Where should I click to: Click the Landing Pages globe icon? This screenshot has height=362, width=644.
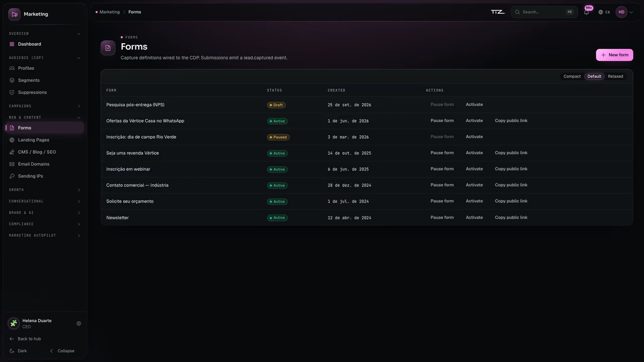(12, 140)
